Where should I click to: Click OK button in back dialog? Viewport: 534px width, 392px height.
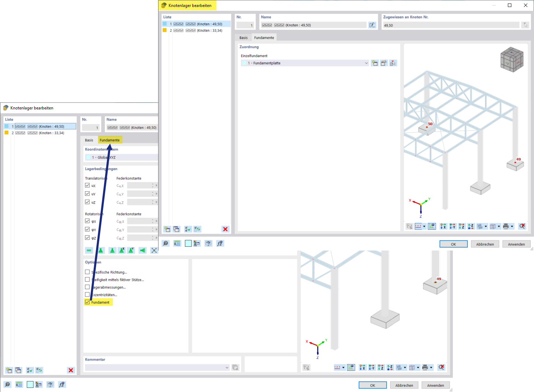point(373,385)
